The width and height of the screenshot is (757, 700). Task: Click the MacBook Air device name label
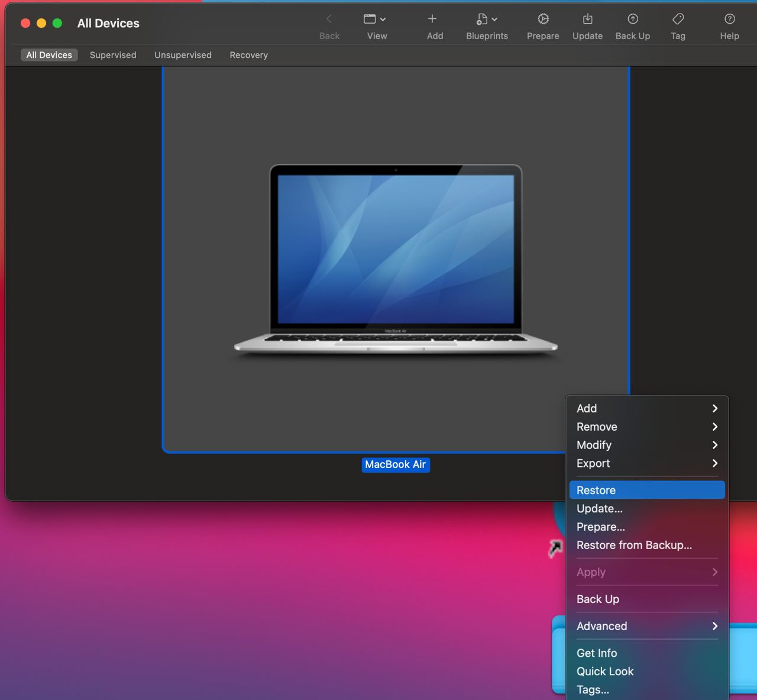[396, 464]
